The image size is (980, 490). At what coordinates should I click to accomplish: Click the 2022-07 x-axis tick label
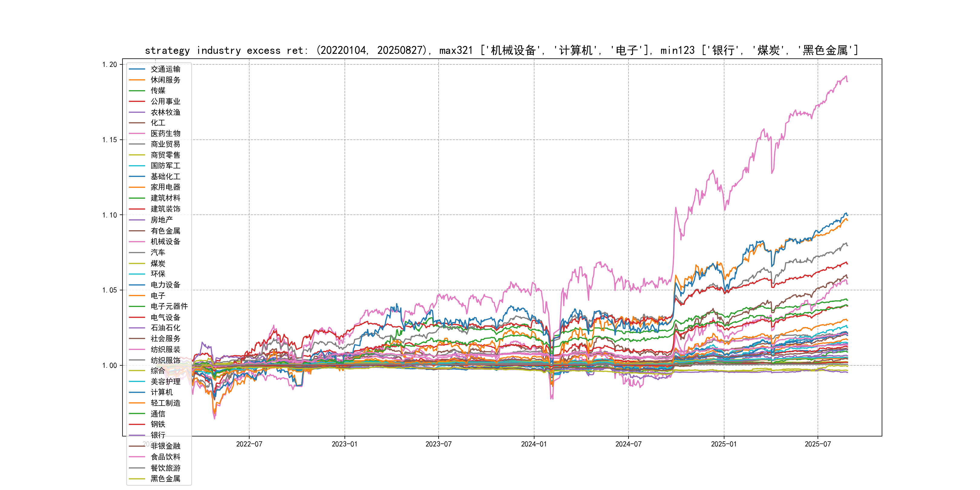(249, 444)
